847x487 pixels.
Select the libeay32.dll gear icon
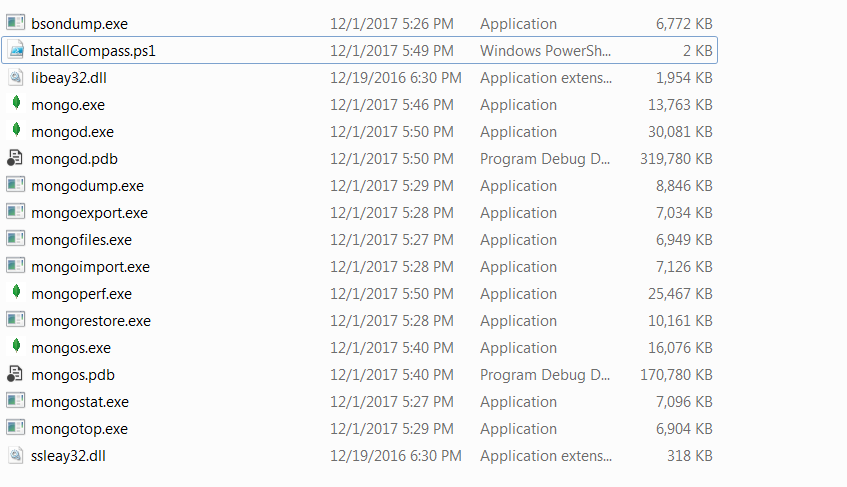coord(15,77)
